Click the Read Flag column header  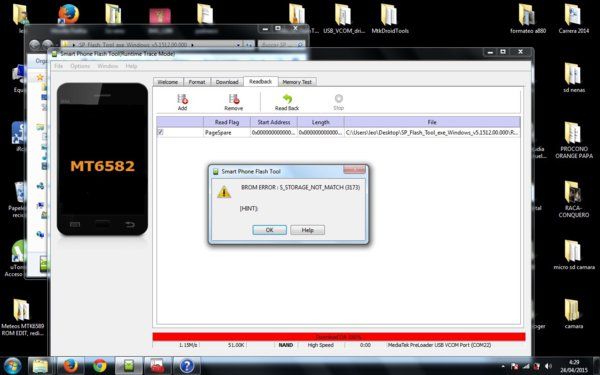click(x=227, y=122)
